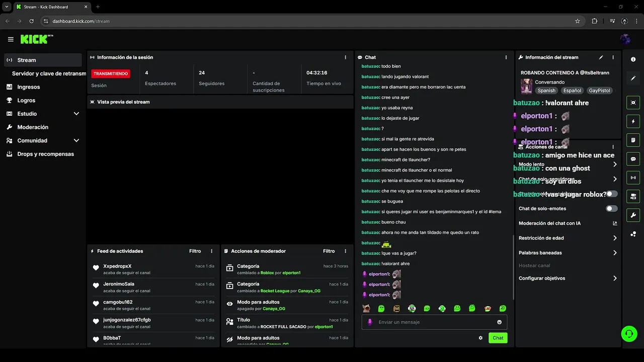This screenshot has height=362, width=644.
Task: Open Acciones de moderador three-dot menu
Action: 345,251
